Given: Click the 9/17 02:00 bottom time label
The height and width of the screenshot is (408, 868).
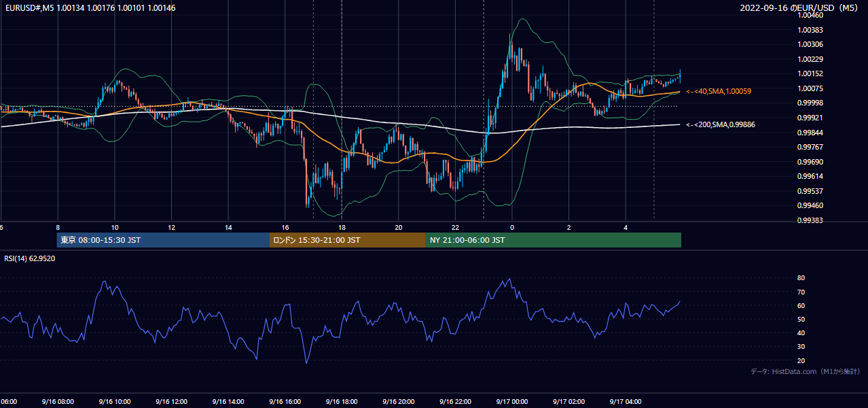Looking at the screenshot, I should click(569, 402).
